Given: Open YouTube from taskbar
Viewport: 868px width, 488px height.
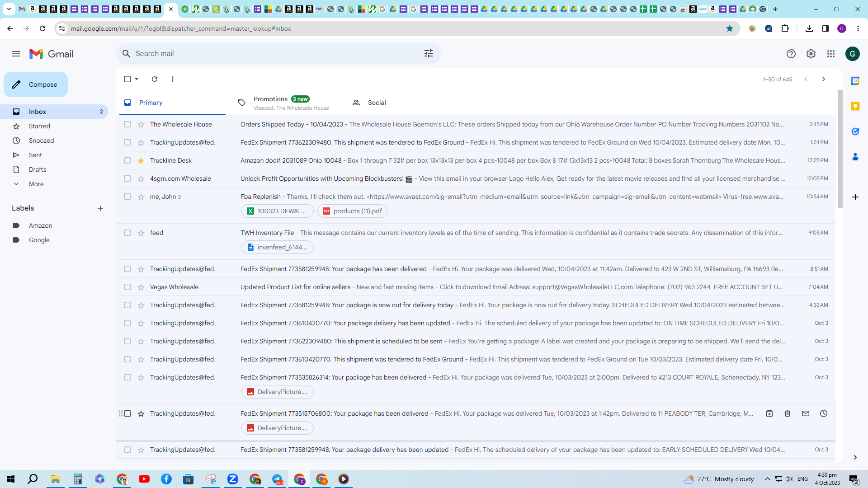Looking at the screenshot, I should point(144,479).
